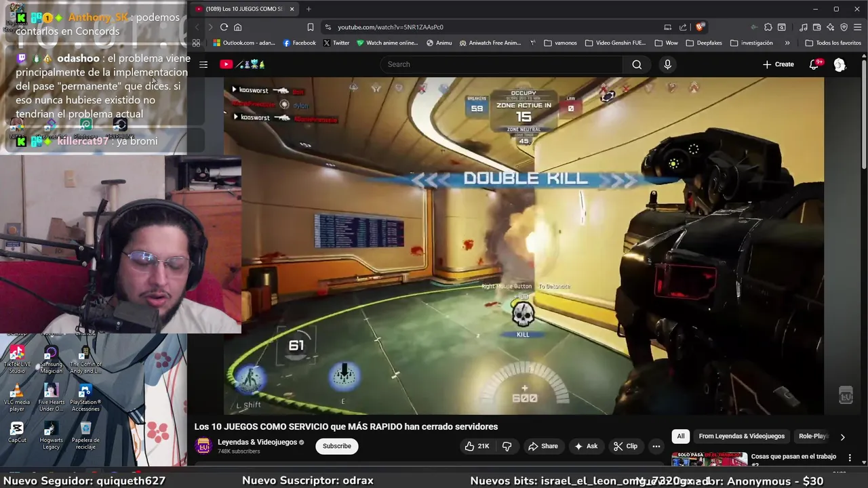868x488 pixels.
Task: Open YouTube notifications bell
Action: pyautogui.click(x=814, y=64)
